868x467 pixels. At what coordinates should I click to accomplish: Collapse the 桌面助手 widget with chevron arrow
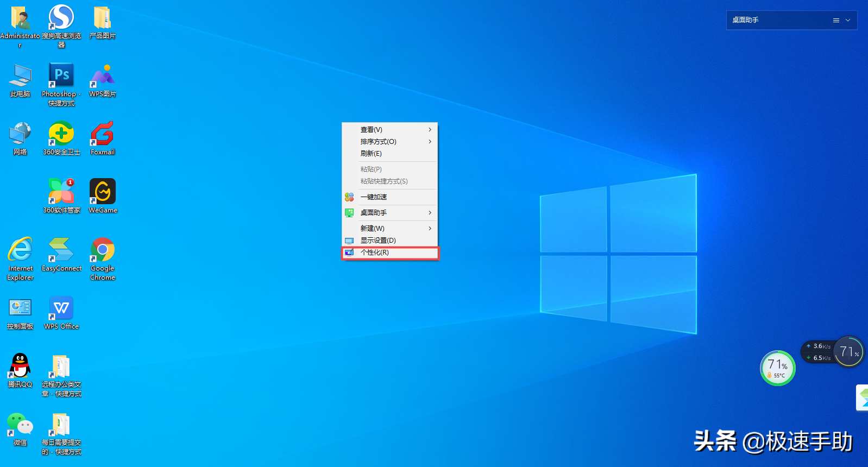point(848,20)
